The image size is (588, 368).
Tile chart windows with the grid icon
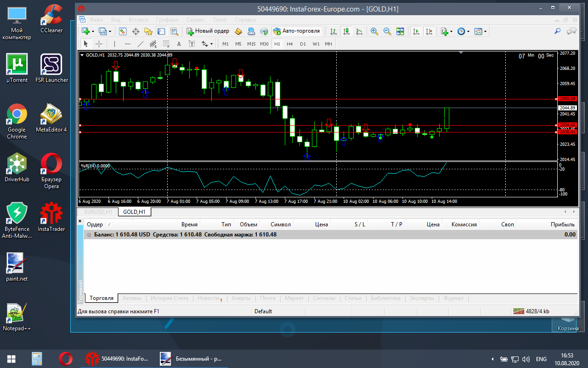[x=400, y=31]
